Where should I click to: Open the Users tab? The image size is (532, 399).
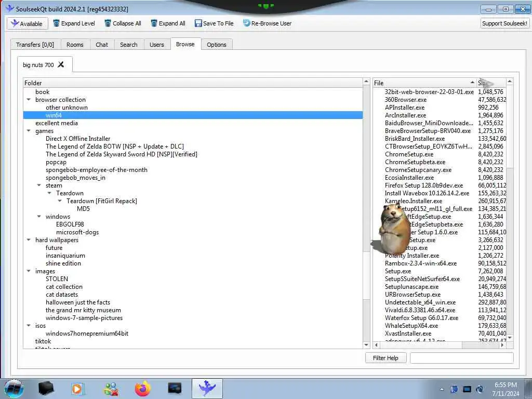157,45
